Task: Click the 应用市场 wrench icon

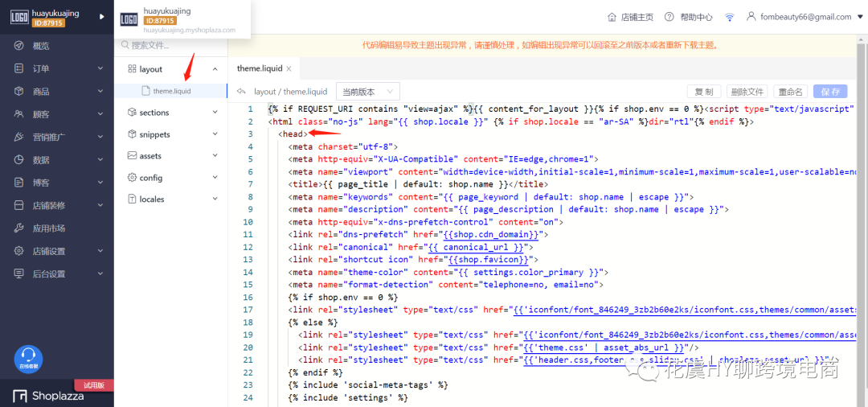Action: point(19,228)
